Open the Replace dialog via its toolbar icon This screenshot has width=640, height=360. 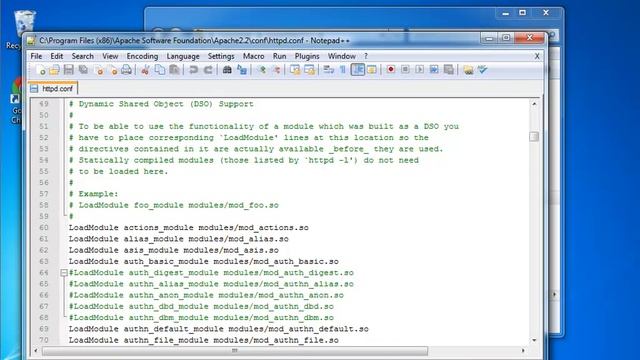242,70
